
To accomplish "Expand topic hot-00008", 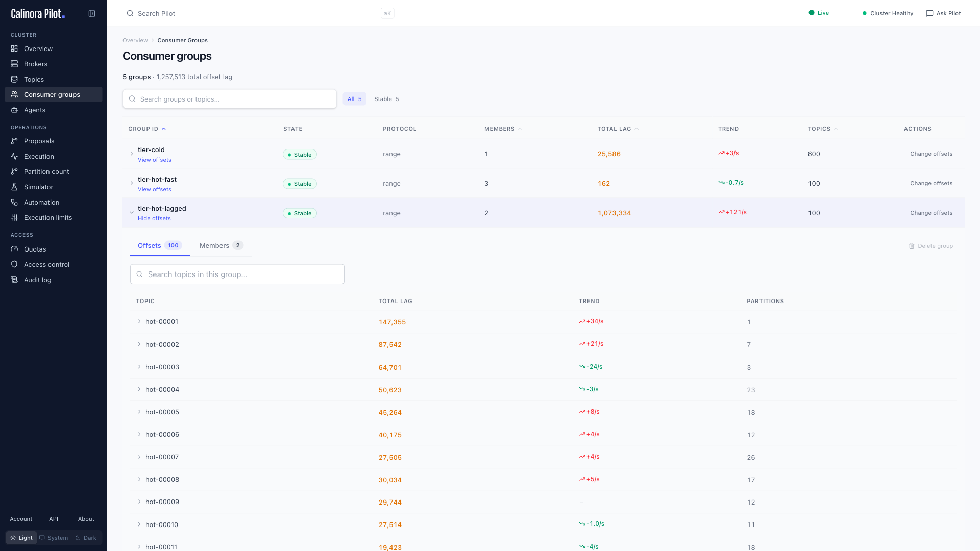I will (x=139, y=479).
